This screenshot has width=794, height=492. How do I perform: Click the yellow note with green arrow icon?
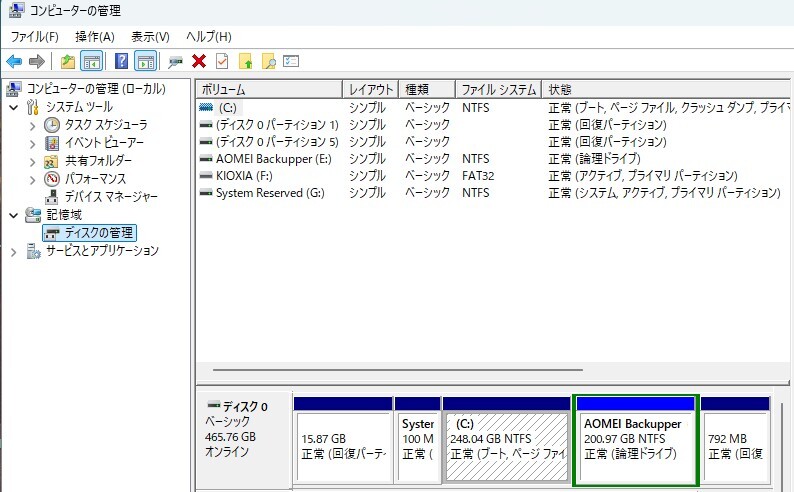[246, 62]
